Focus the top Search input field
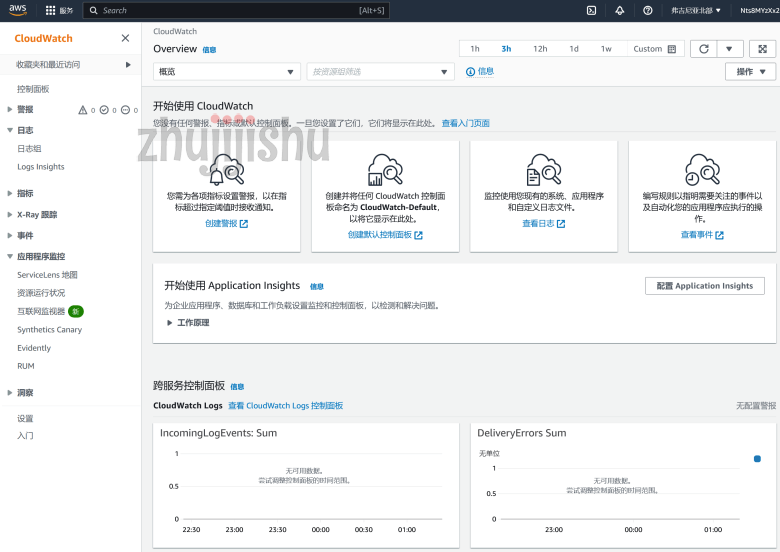The width and height of the screenshot is (780, 552). point(236,10)
